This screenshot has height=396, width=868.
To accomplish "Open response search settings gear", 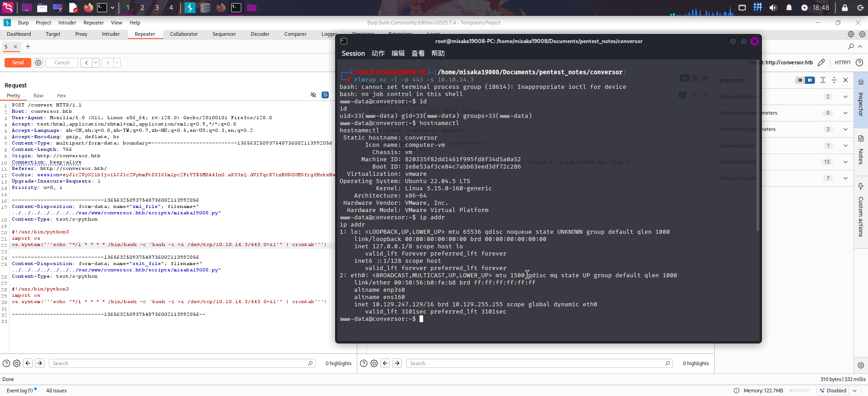I will tap(374, 363).
